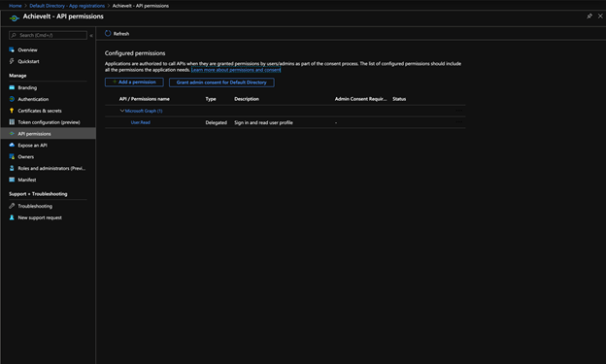The height and width of the screenshot is (364, 606).
Task: Click the API / Permissions name column header
Action: click(144, 99)
